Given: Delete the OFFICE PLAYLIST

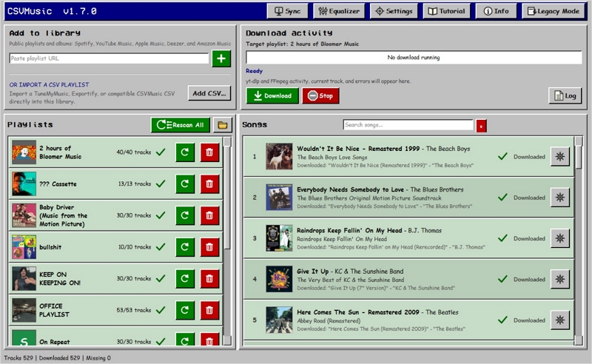Looking at the screenshot, I should 209,310.
